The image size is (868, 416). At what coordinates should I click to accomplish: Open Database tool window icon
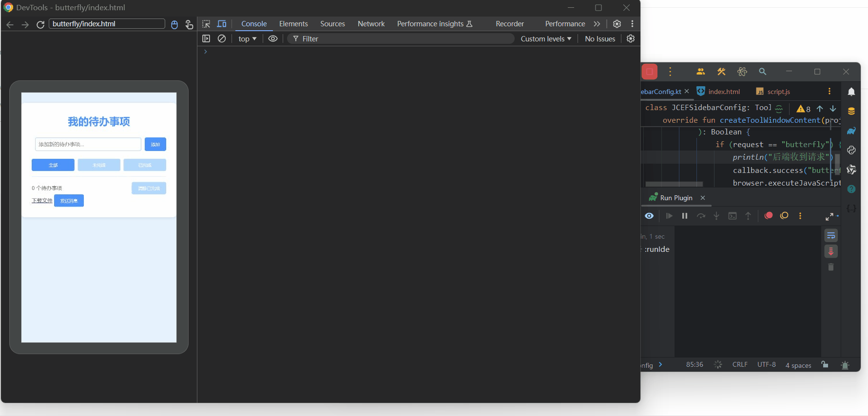(x=851, y=111)
